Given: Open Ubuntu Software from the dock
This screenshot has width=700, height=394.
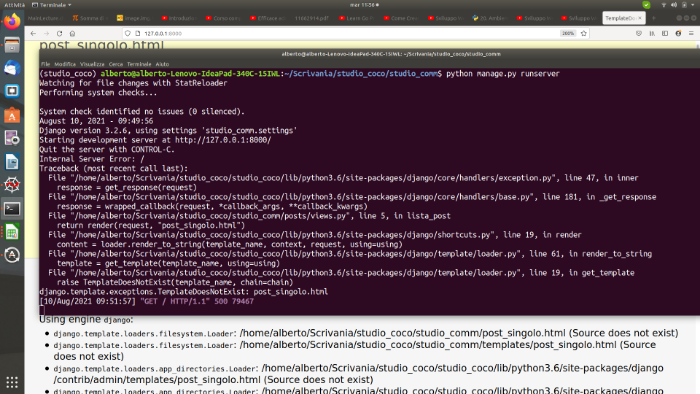Looking at the screenshot, I should [12, 116].
